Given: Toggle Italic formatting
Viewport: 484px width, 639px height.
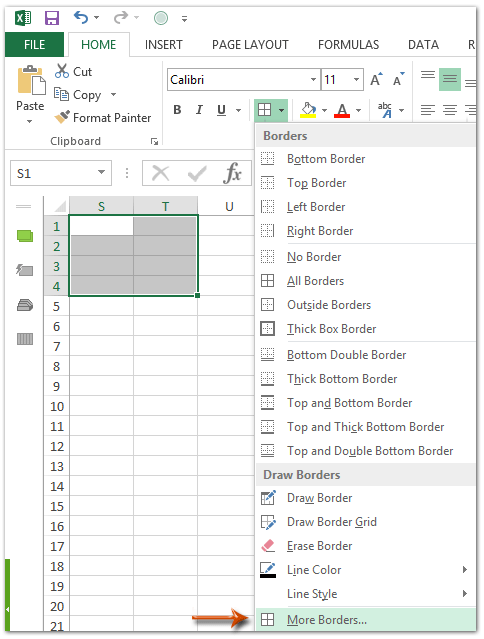Looking at the screenshot, I should coord(199,110).
